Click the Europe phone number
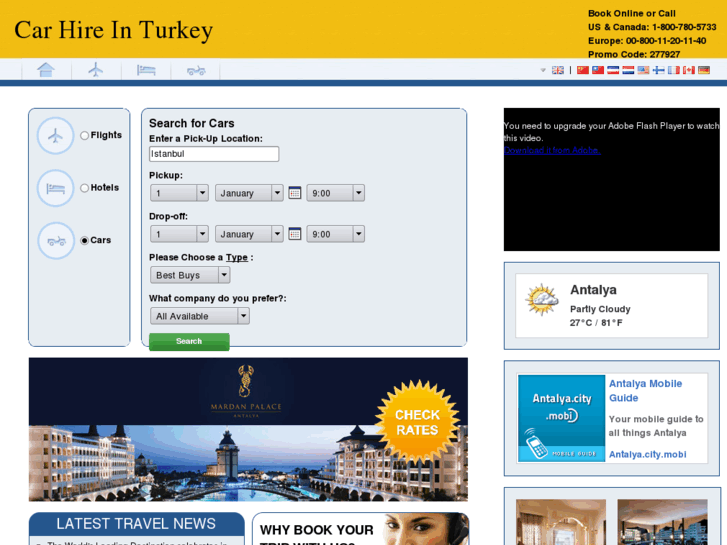The width and height of the screenshot is (727, 545). [x=647, y=41]
